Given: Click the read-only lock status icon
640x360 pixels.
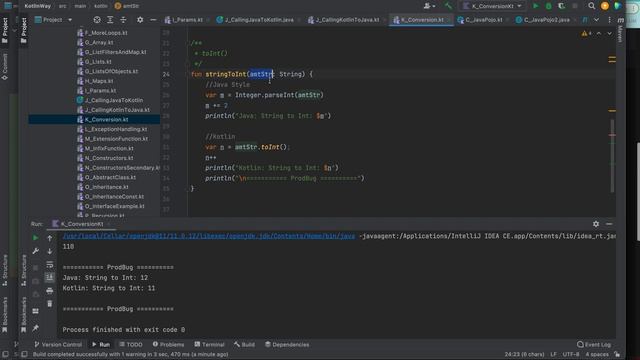Looking at the screenshot, I should [617, 354].
